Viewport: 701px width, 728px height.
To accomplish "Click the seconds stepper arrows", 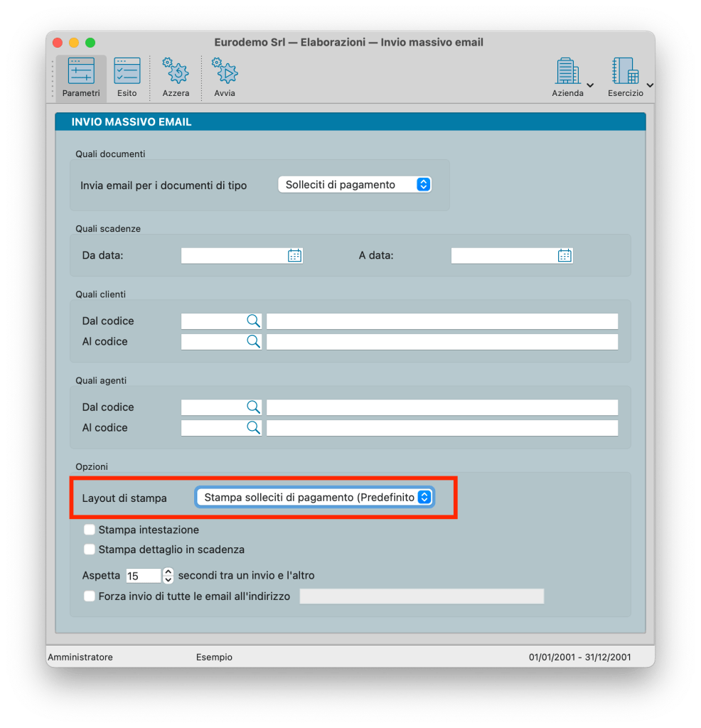I will [168, 575].
